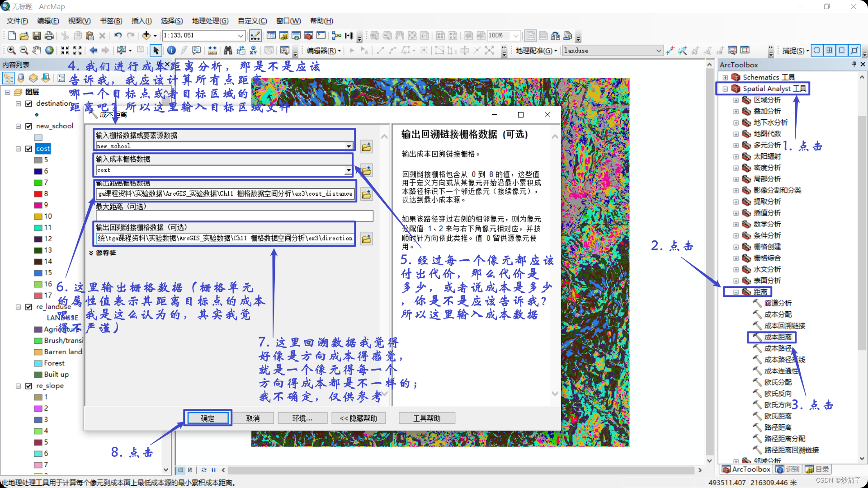This screenshot has width=868, height=488.
Task: Toggle visibility of the cost layer
Action: [x=28, y=149]
